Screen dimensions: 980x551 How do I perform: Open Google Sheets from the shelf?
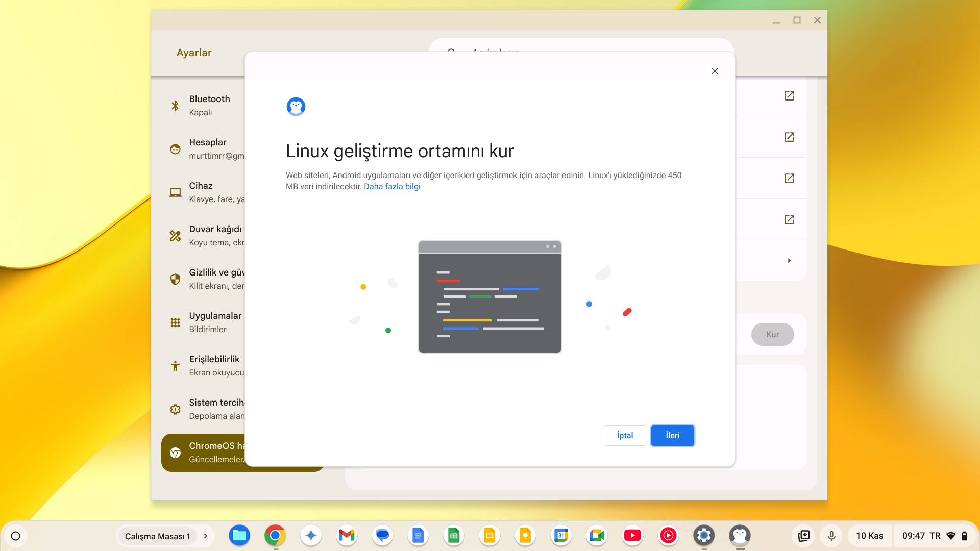point(454,535)
